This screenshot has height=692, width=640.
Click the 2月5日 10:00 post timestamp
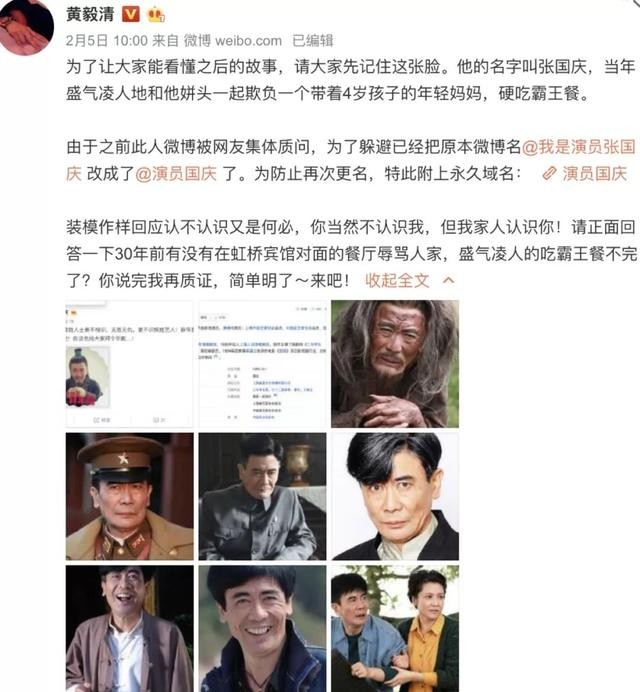click(106, 41)
